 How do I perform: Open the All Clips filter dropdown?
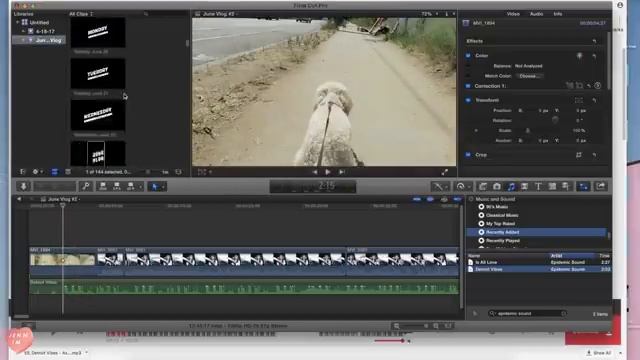coord(81,14)
